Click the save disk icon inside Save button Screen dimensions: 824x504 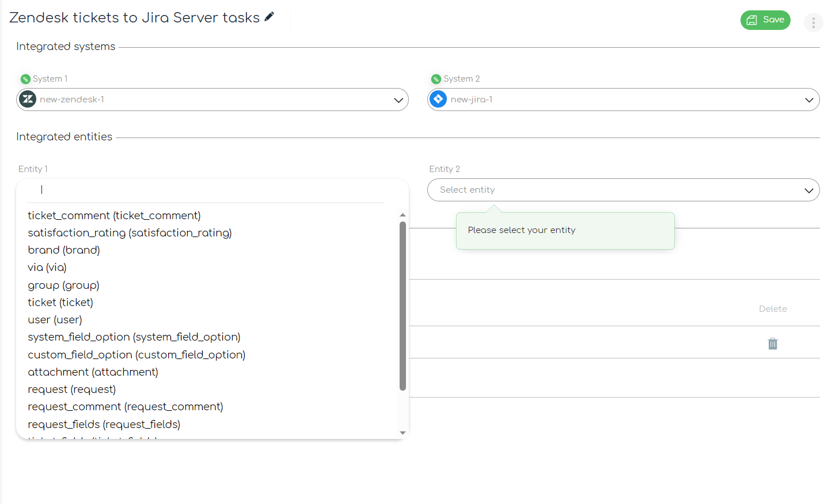[752, 20]
